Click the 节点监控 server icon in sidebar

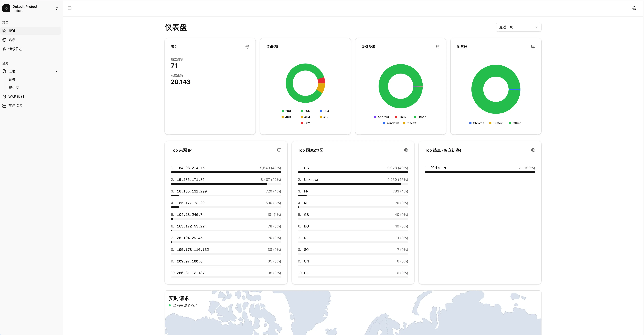click(x=4, y=106)
